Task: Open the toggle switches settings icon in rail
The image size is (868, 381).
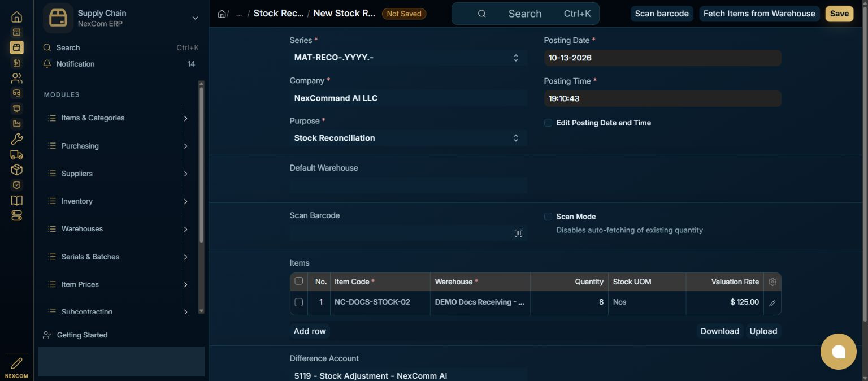Action: (x=16, y=215)
